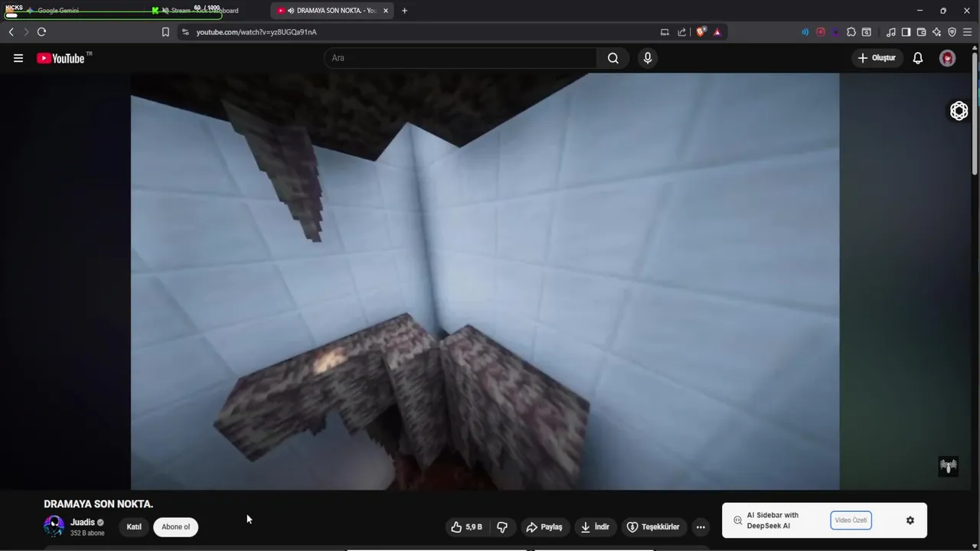Open the Juadis channel name link
This screenshot has width=980, height=551.
(83, 523)
